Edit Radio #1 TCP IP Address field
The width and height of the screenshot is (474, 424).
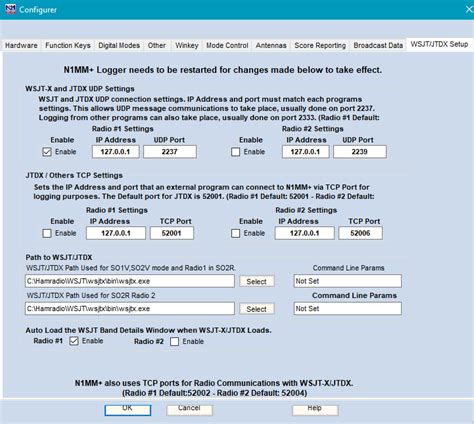[x=116, y=233]
